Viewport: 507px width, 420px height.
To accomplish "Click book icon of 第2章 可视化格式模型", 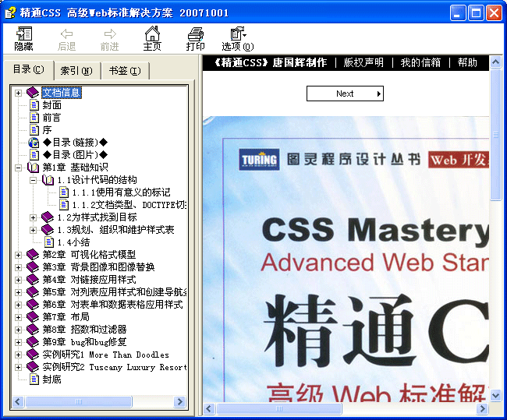I will 33,255.
